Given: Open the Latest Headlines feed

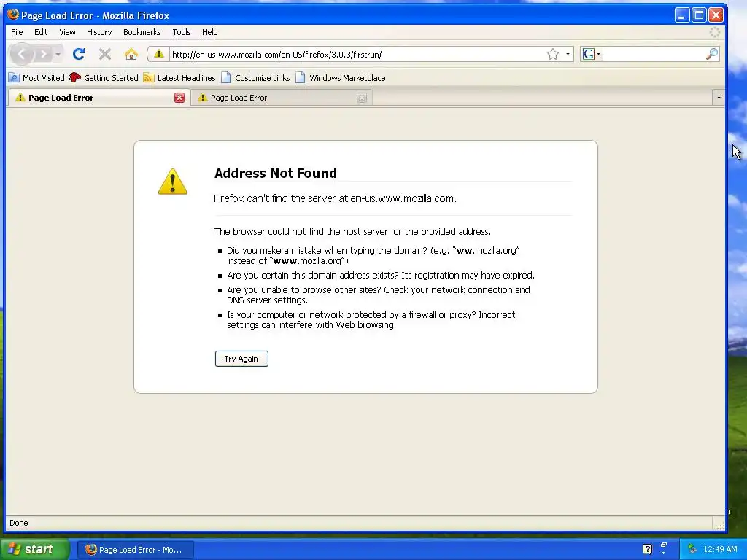Looking at the screenshot, I should click(179, 77).
